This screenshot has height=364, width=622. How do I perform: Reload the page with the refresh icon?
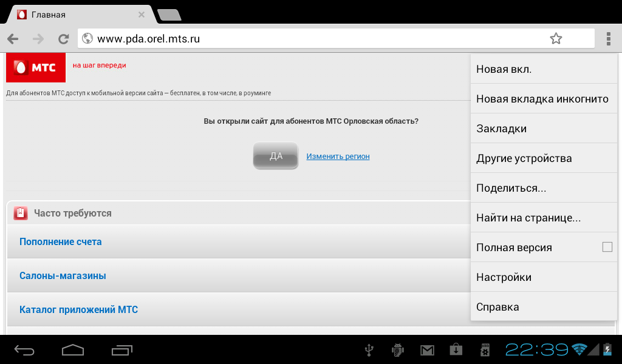[63, 39]
